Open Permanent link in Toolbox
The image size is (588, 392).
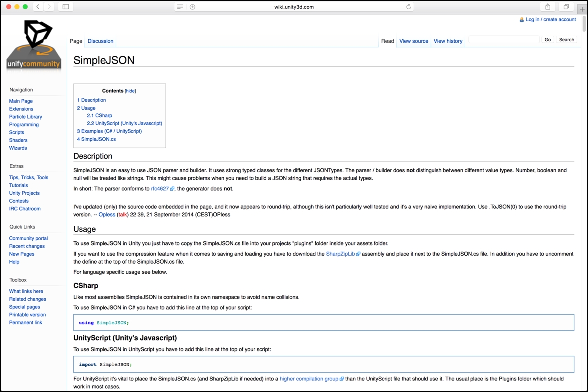pyautogui.click(x=26, y=323)
